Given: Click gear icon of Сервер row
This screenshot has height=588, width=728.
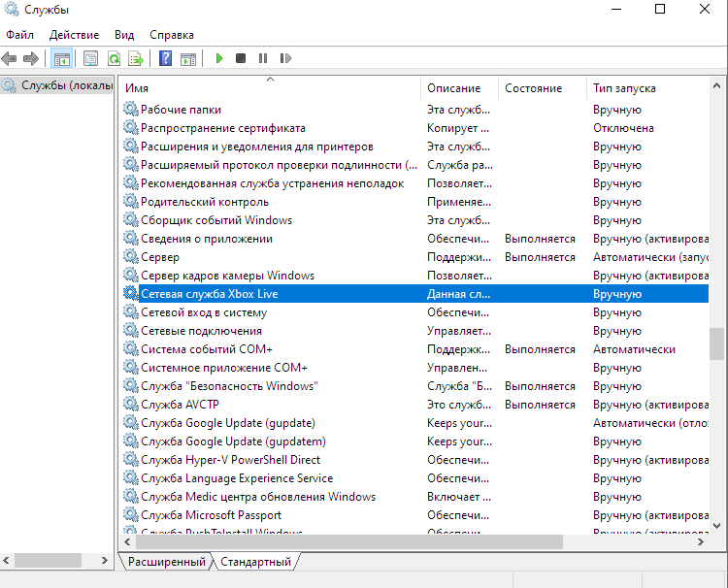Looking at the screenshot, I should [131, 256].
